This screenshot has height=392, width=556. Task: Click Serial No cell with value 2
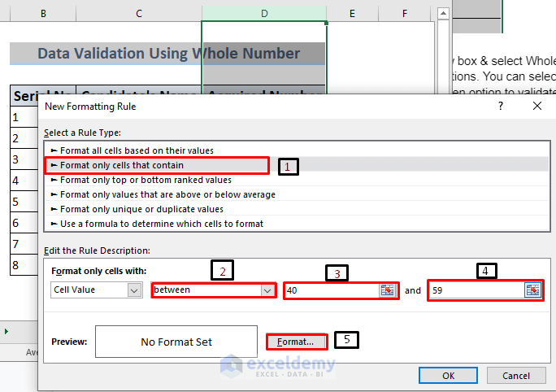click(24, 138)
